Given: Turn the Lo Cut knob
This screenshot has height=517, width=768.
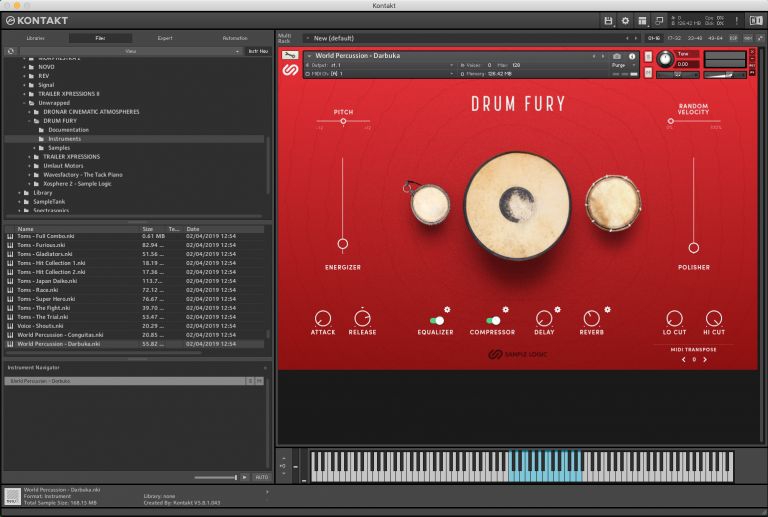Looking at the screenshot, I should coord(674,318).
